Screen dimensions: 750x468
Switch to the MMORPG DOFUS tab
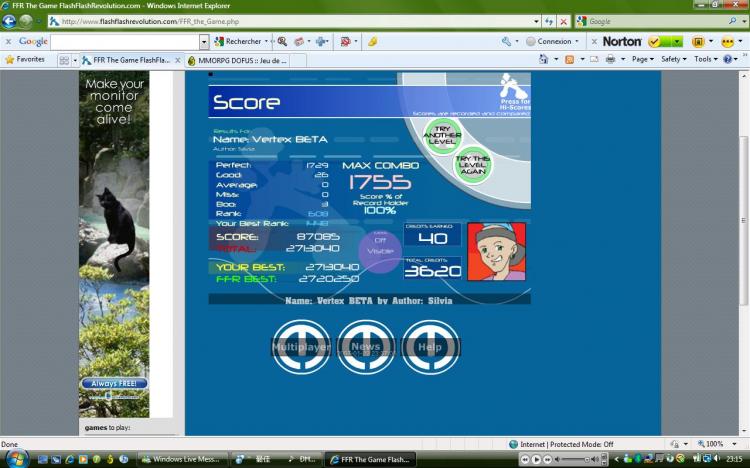coord(238,60)
